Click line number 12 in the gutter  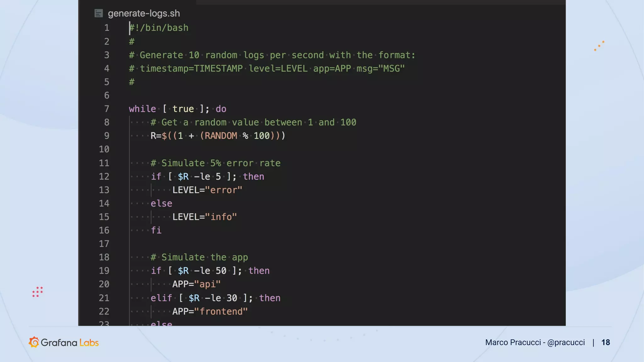(x=104, y=176)
